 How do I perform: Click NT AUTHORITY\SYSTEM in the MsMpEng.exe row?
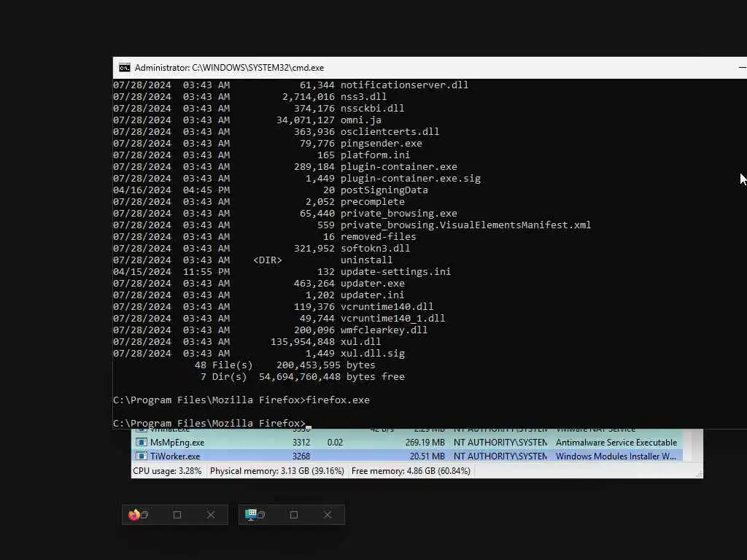pyautogui.click(x=500, y=443)
